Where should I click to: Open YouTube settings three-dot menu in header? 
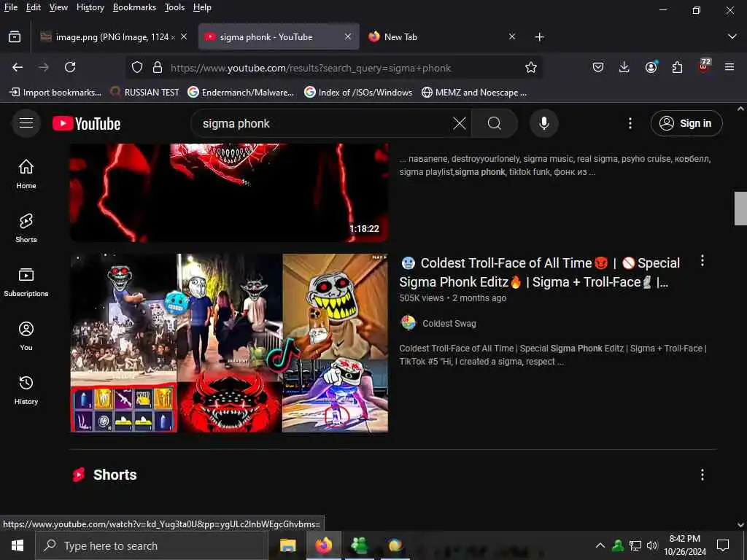(x=630, y=124)
